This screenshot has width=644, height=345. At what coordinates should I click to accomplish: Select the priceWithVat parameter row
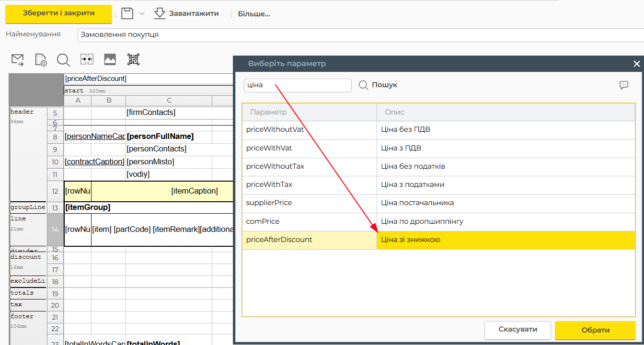point(439,149)
